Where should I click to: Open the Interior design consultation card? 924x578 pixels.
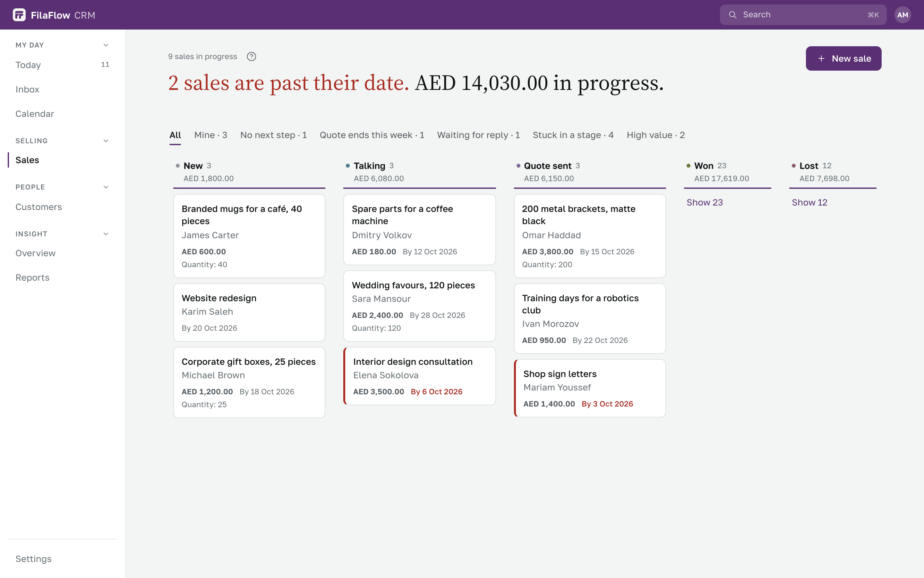coord(419,376)
